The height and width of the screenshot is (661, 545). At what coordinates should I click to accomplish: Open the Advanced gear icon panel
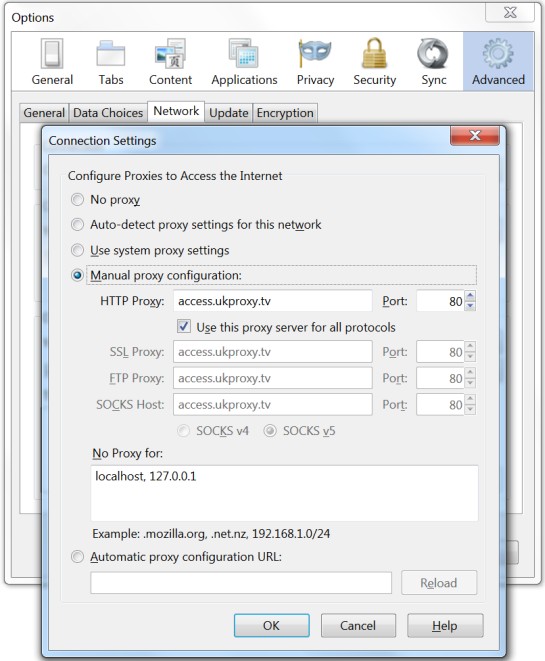pyautogui.click(x=498, y=62)
